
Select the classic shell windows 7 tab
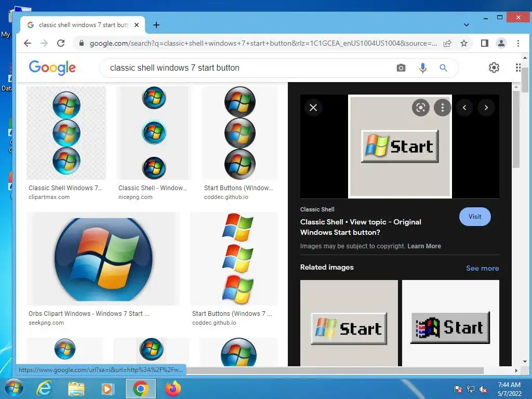pos(83,25)
